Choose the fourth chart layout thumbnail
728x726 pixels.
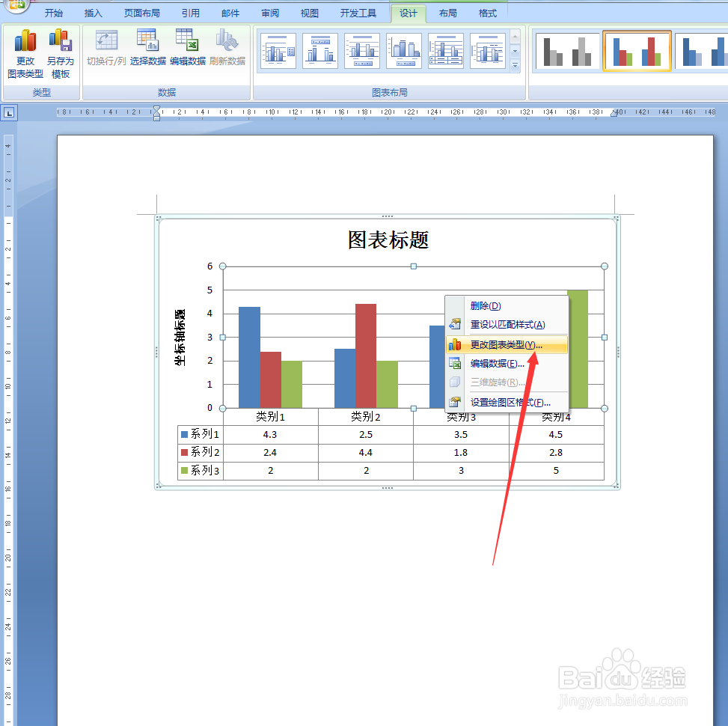click(403, 51)
